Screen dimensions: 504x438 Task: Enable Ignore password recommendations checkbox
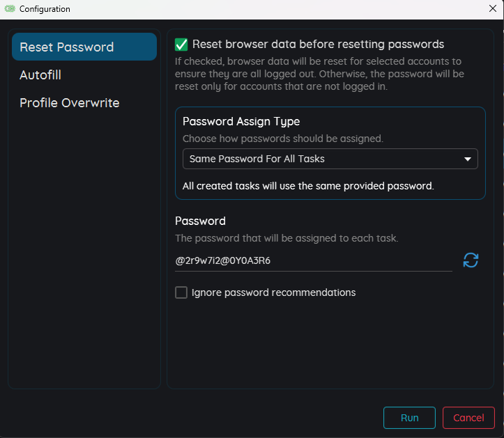(181, 292)
